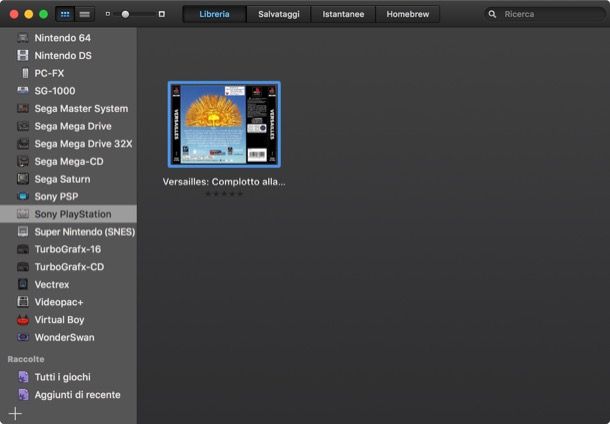Screen dimensions: 610x424
Task: Open the Libreria tab
Action: click(x=214, y=14)
